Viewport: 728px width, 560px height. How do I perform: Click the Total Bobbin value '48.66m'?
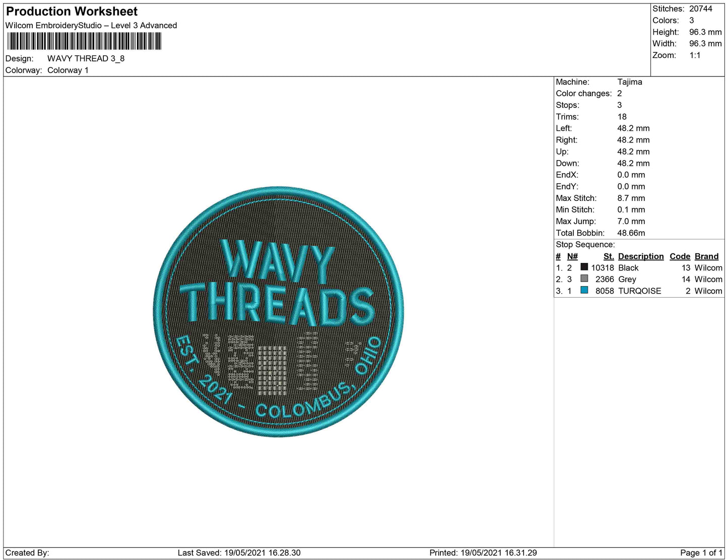click(x=631, y=233)
